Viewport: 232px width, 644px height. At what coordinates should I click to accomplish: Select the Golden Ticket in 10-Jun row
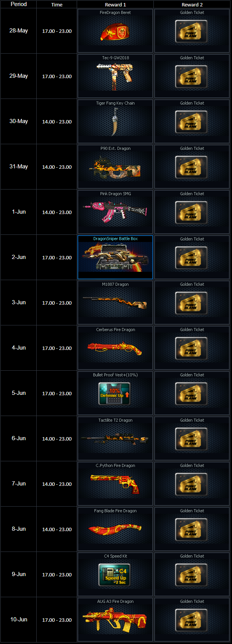coord(191,620)
